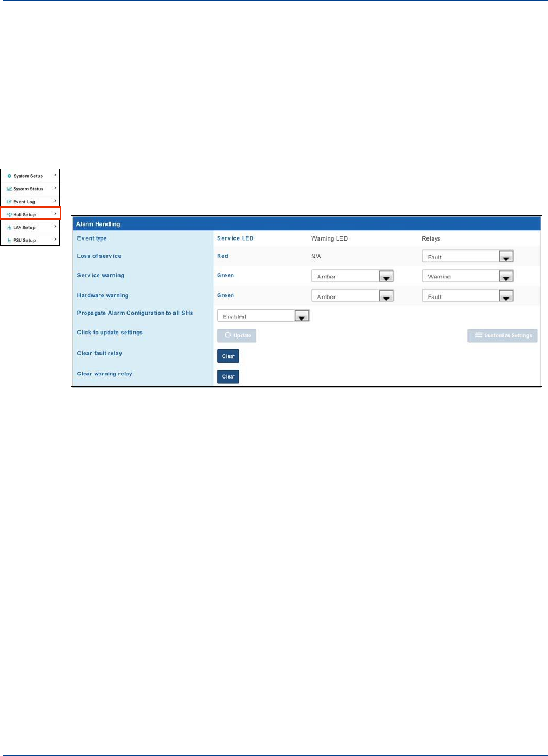Expand LAN Setup chevron arrow

tap(55, 227)
